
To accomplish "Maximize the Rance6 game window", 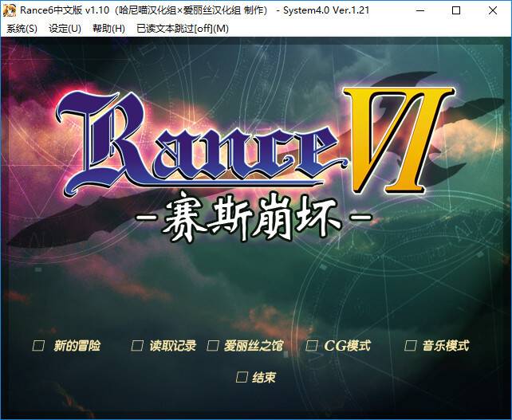I will 456,10.
